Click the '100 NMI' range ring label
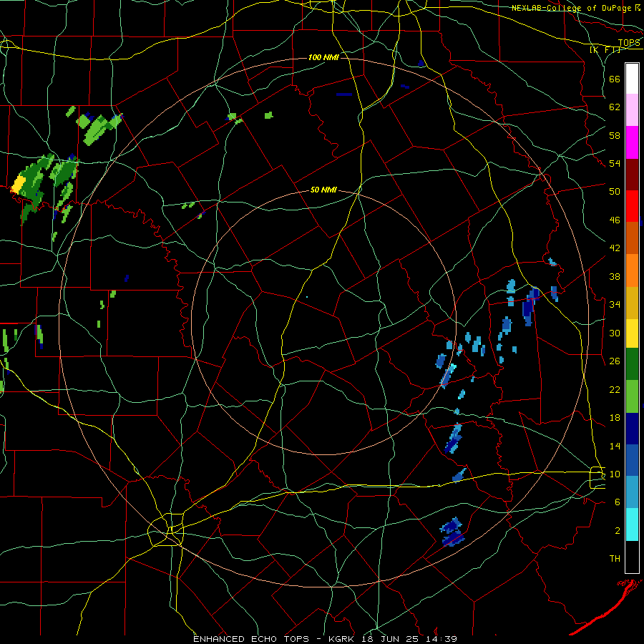 (x=323, y=57)
